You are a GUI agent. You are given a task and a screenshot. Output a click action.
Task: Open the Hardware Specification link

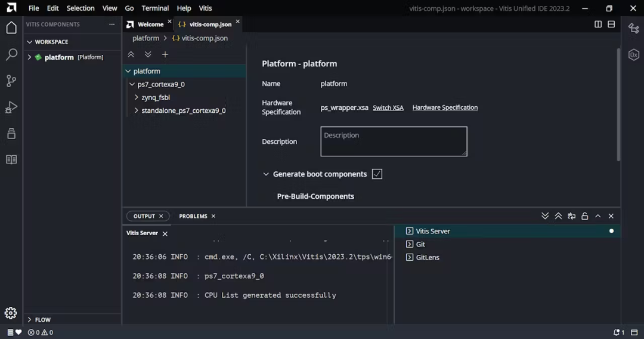[x=445, y=107]
